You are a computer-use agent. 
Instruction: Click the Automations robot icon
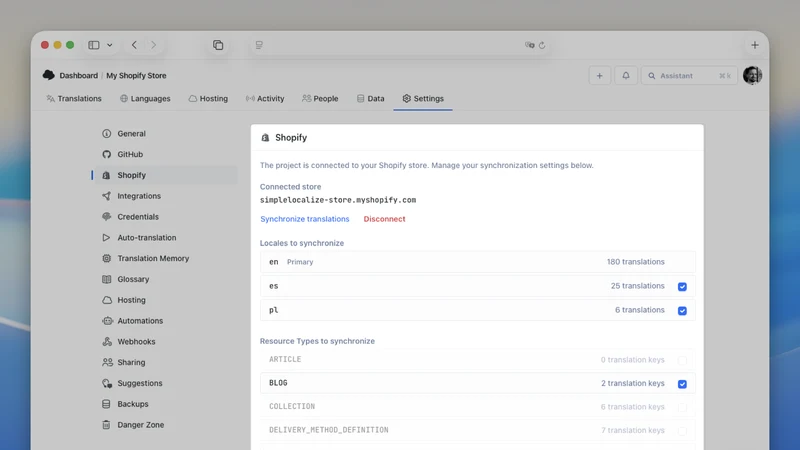point(107,321)
